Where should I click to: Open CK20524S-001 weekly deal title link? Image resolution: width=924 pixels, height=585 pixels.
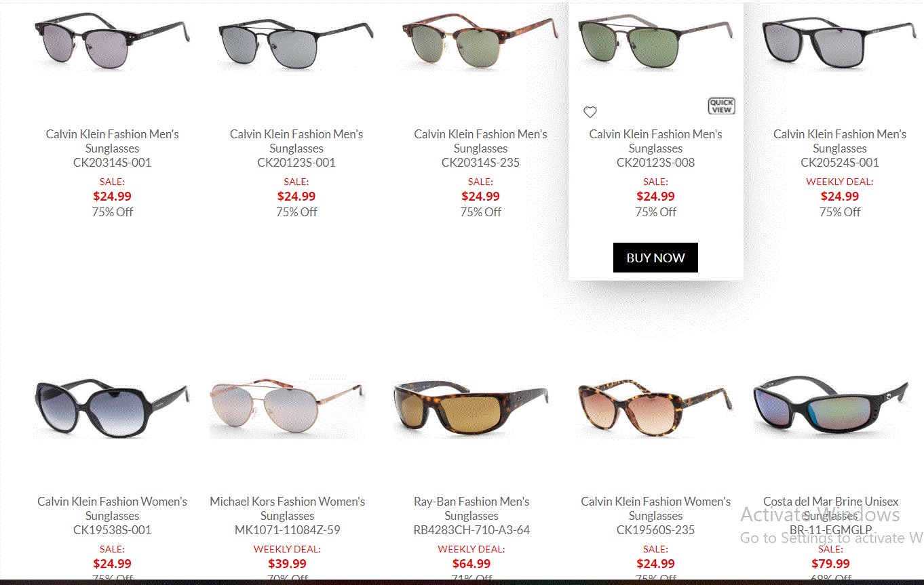[x=840, y=148]
